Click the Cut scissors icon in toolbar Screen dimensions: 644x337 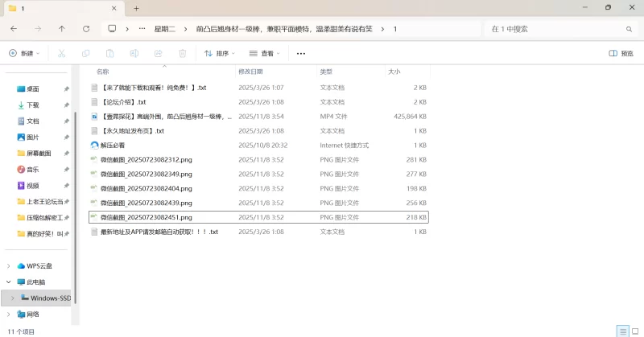(x=61, y=54)
